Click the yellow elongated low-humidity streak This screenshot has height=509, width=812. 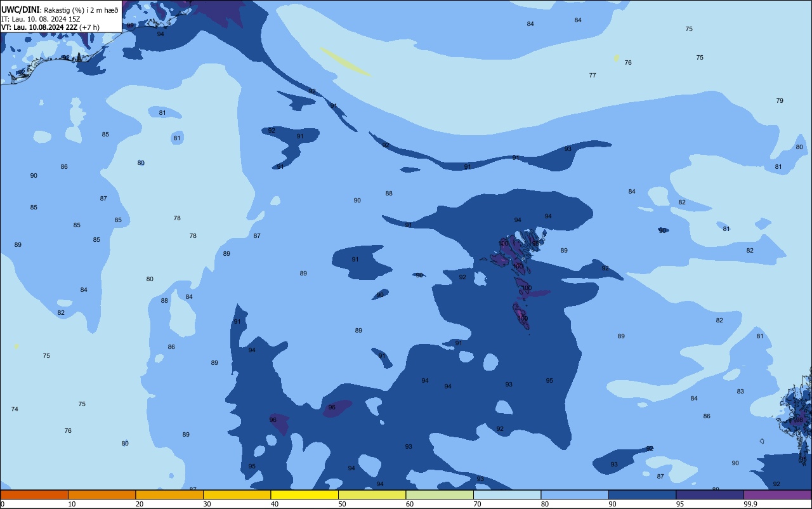coord(345,62)
